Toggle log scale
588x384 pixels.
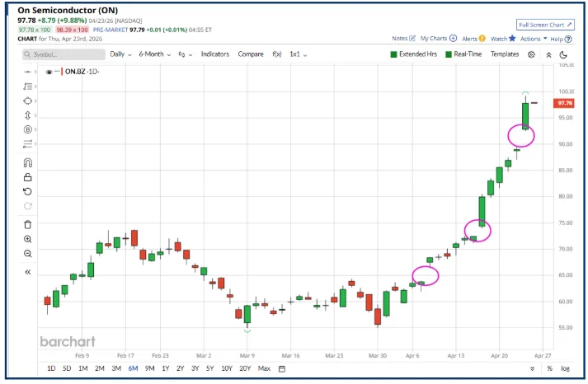[x=565, y=368]
